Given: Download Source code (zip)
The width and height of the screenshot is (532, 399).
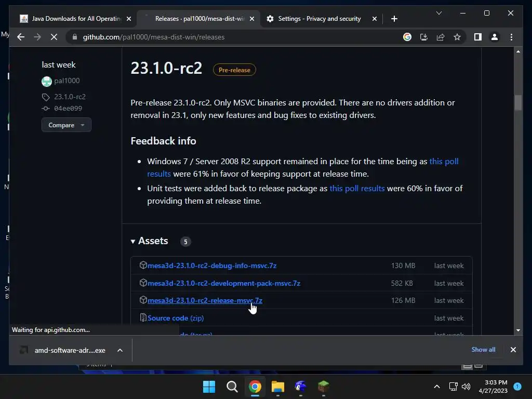Looking at the screenshot, I should [176, 318].
